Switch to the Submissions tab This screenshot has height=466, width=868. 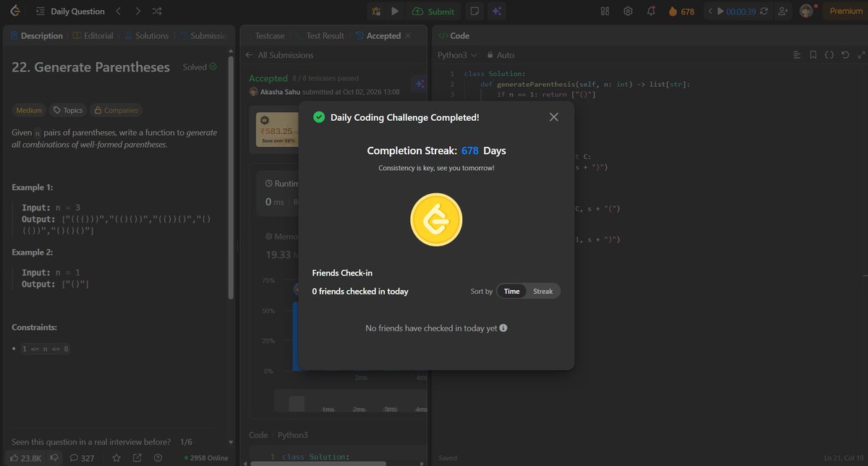click(x=205, y=35)
